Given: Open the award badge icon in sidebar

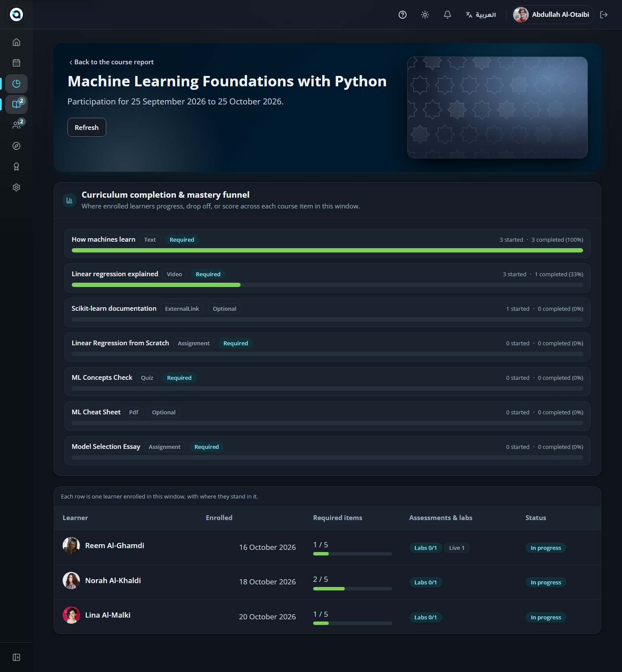Looking at the screenshot, I should click(x=16, y=167).
